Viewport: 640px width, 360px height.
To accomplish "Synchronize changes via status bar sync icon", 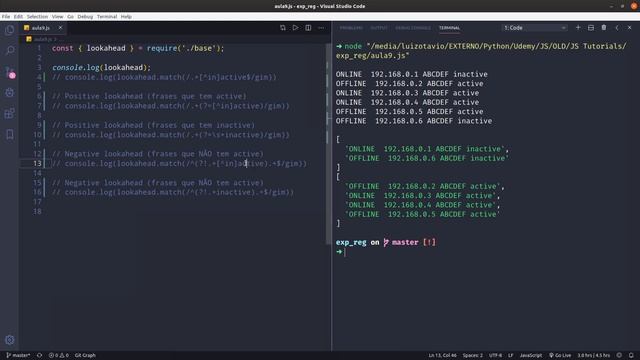I will point(40,356).
